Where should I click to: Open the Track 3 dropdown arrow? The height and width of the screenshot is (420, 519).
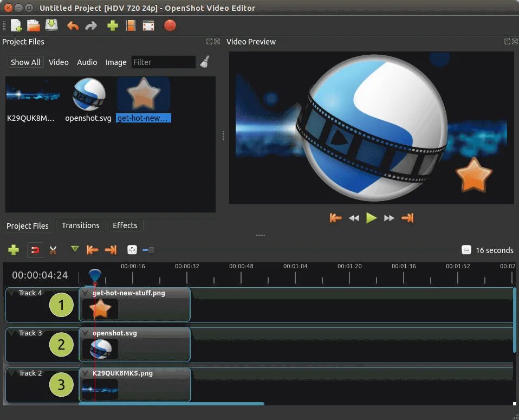click(x=12, y=333)
